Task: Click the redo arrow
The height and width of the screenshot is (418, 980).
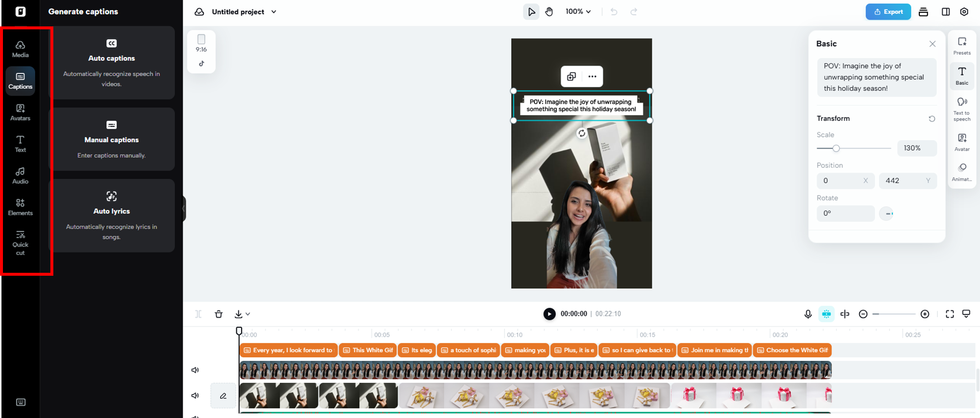Action: point(634,12)
